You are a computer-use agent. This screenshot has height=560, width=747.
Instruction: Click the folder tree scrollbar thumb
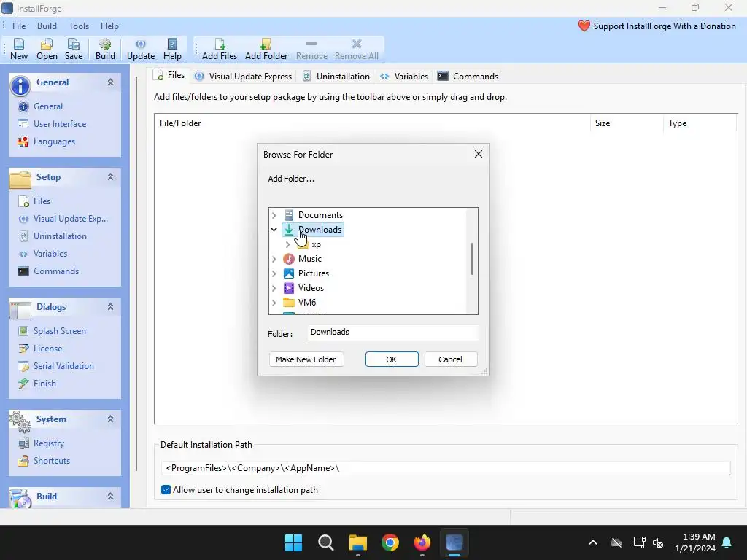tap(472, 259)
